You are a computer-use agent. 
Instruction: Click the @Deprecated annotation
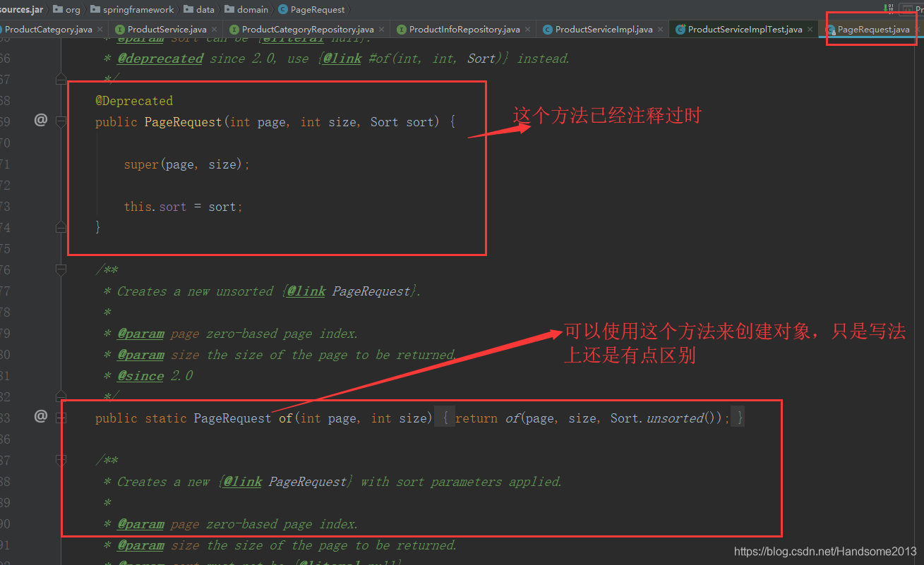134,101
